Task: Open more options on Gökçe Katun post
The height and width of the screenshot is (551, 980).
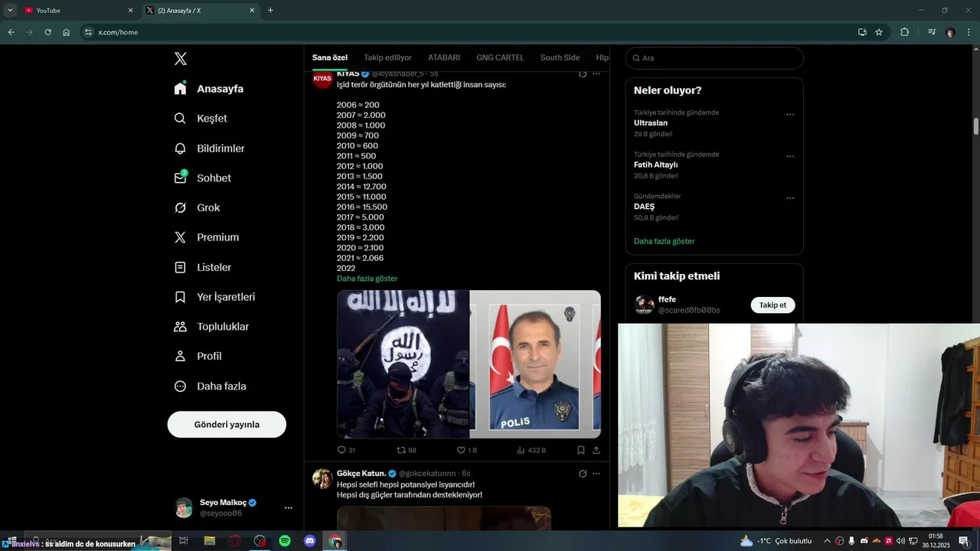Action: [x=596, y=474]
